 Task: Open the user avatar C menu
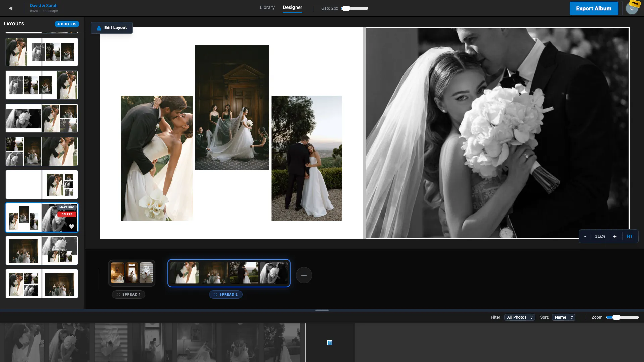632,9
